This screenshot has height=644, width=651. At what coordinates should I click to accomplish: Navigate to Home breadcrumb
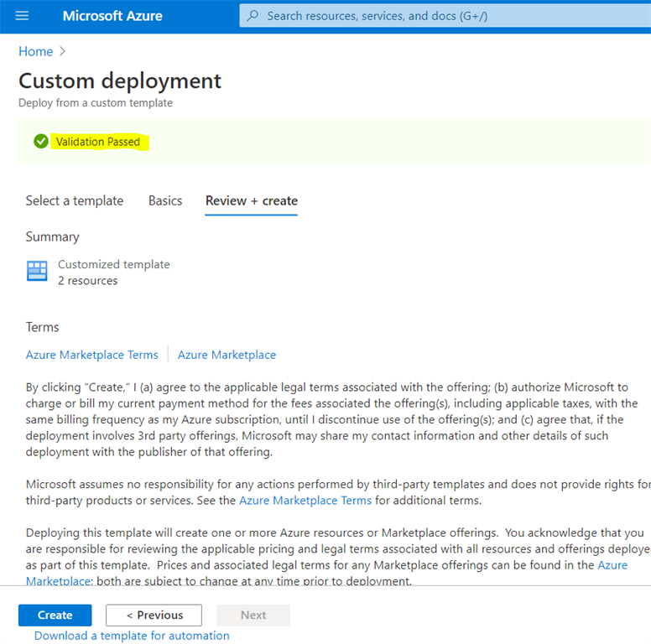click(x=36, y=51)
